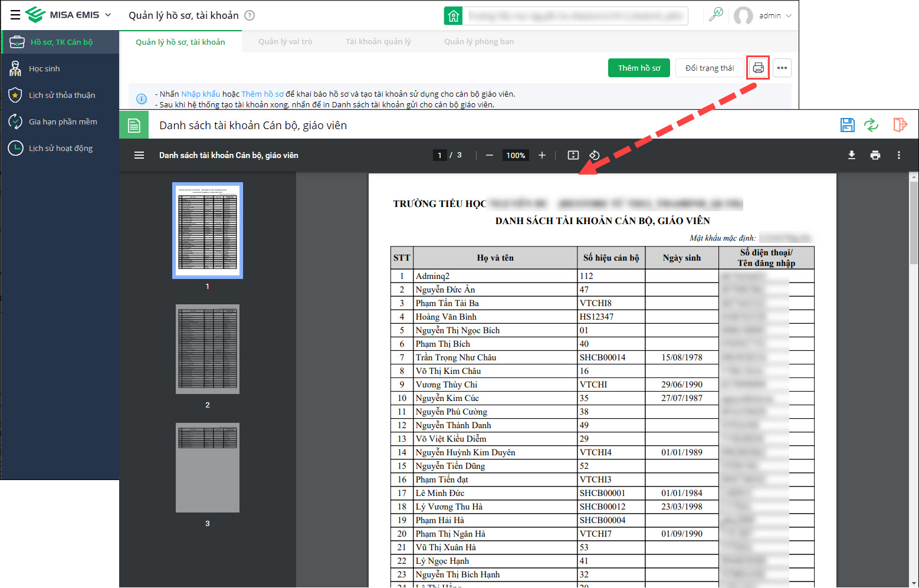Go to Học sinh in sidebar
The image size is (919, 588).
coord(60,68)
